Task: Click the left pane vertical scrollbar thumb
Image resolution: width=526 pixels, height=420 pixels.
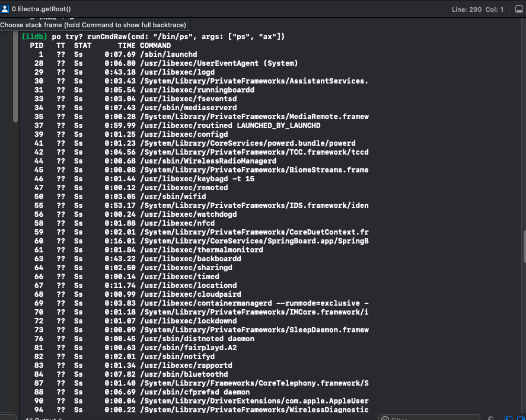Action: pyautogui.click(x=15, y=77)
